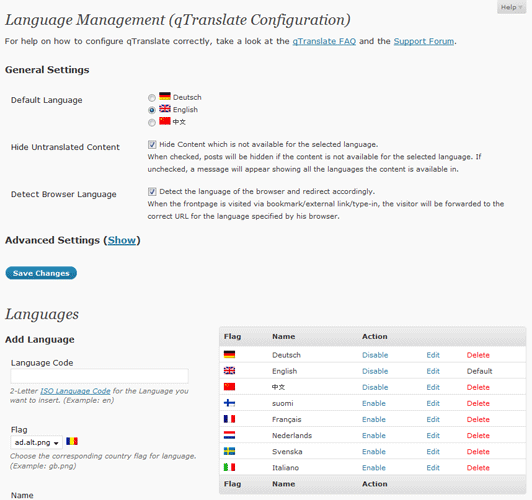Click the German flag in the Deutsch table row

click(x=229, y=355)
